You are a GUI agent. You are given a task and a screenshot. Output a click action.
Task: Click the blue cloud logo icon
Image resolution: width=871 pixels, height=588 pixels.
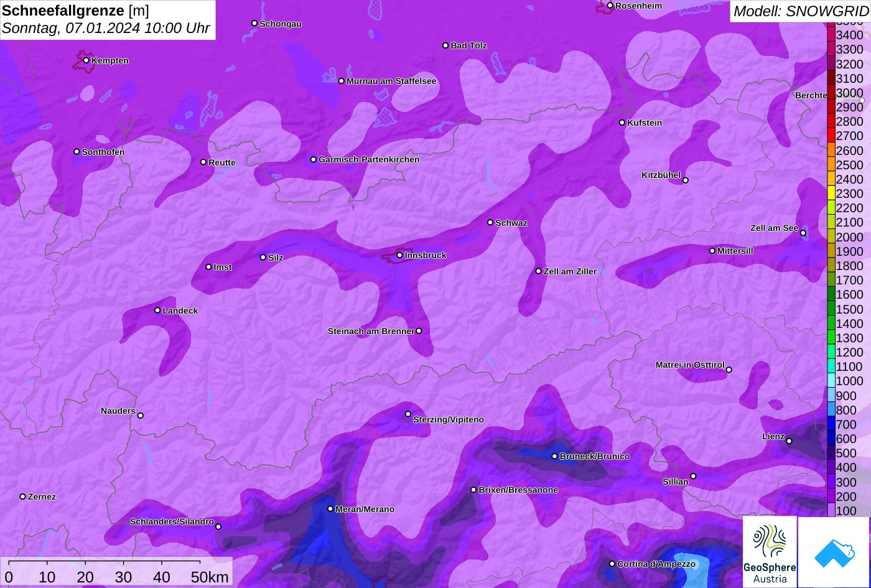coord(834,553)
